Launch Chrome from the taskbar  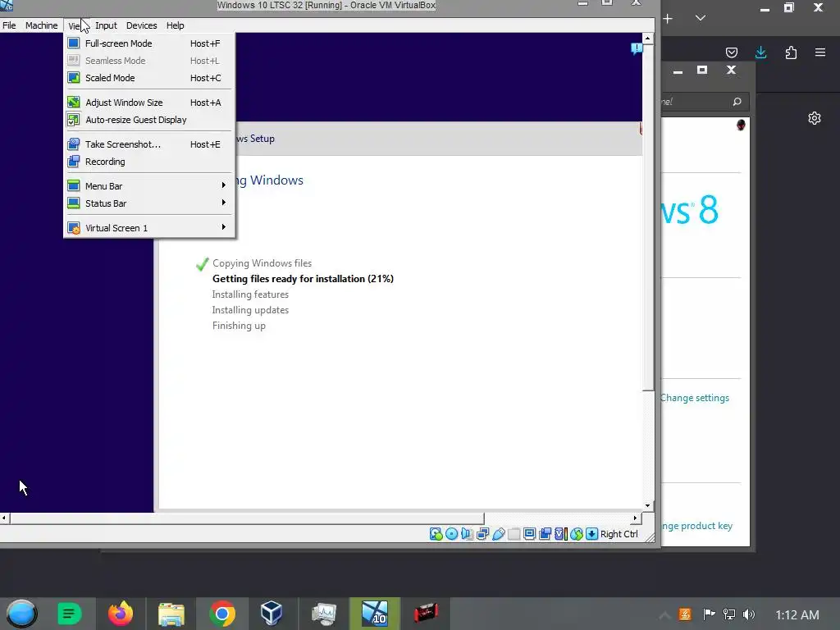pos(221,614)
